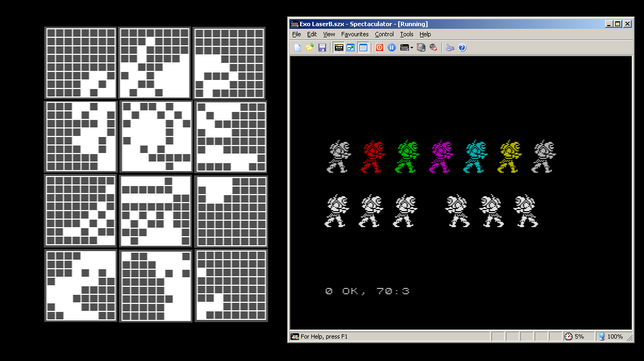Switch display size with blue window-arrow icon
Viewport: 644px width, 361px height.
click(x=350, y=47)
